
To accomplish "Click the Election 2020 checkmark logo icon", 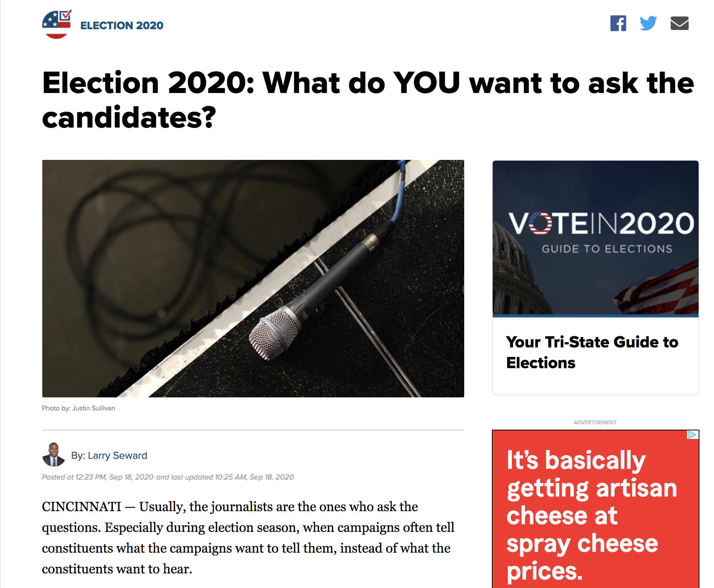I will 56,24.
